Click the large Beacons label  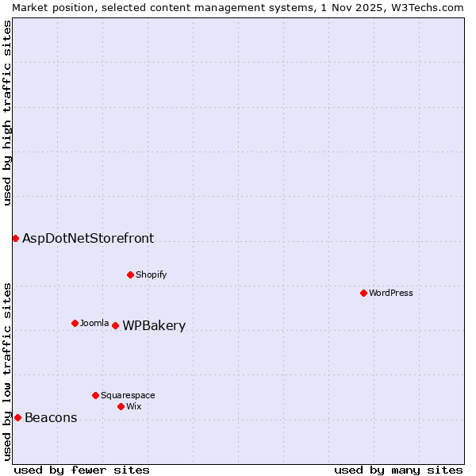pyautogui.click(x=51, y=418)
